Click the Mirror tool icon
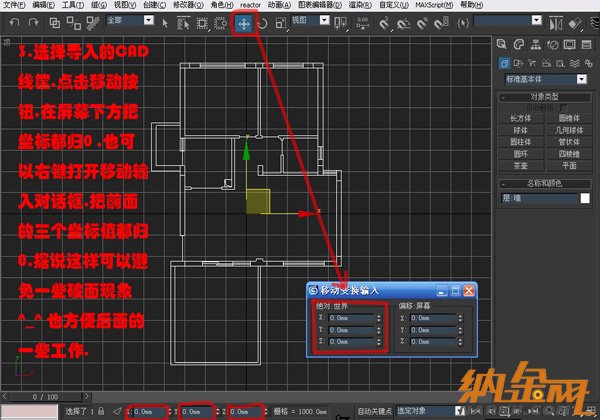Viewport: 600px width, 420px height. tap(556, 24)
